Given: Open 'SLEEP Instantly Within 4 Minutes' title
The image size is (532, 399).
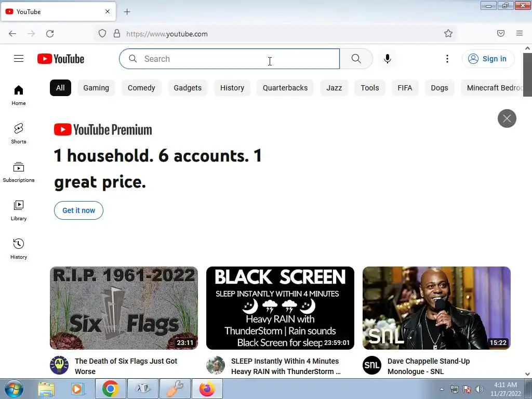Looking at the screenshot, I should coord(286,366).
